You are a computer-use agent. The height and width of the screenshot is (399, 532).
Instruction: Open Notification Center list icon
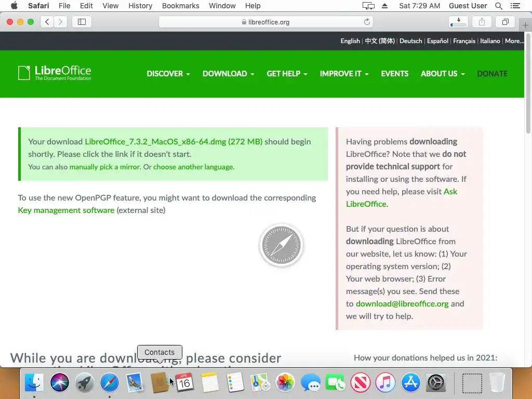(515, 6)
